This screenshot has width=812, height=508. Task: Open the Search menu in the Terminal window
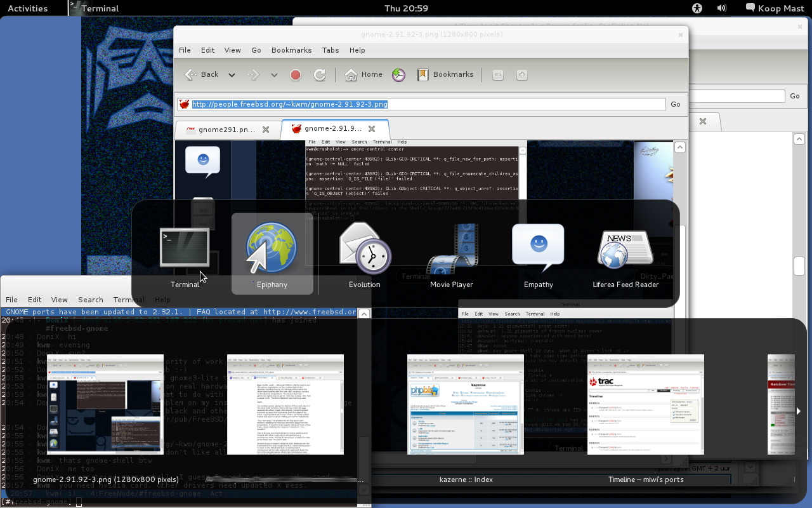point(91,300)
